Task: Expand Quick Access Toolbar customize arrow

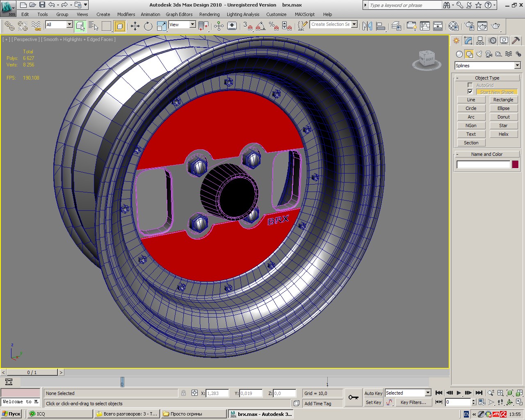Action: (85, 5)
